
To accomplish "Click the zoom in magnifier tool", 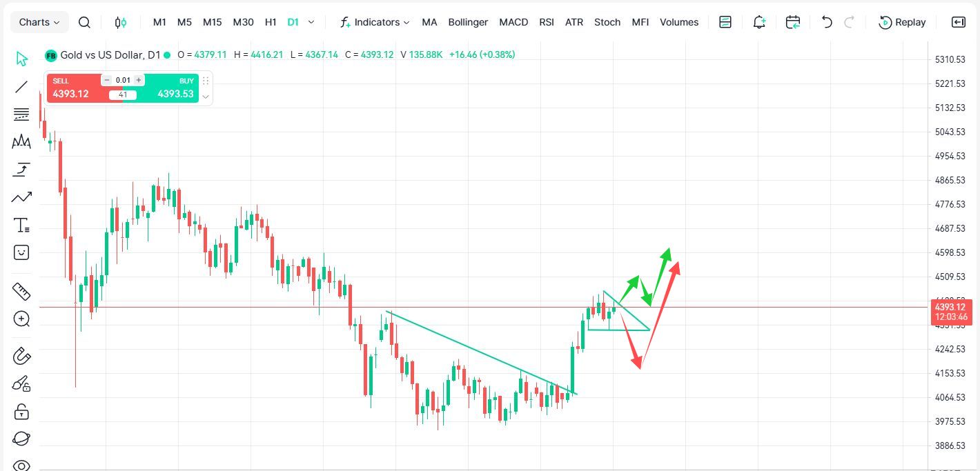I will [21, 319].
